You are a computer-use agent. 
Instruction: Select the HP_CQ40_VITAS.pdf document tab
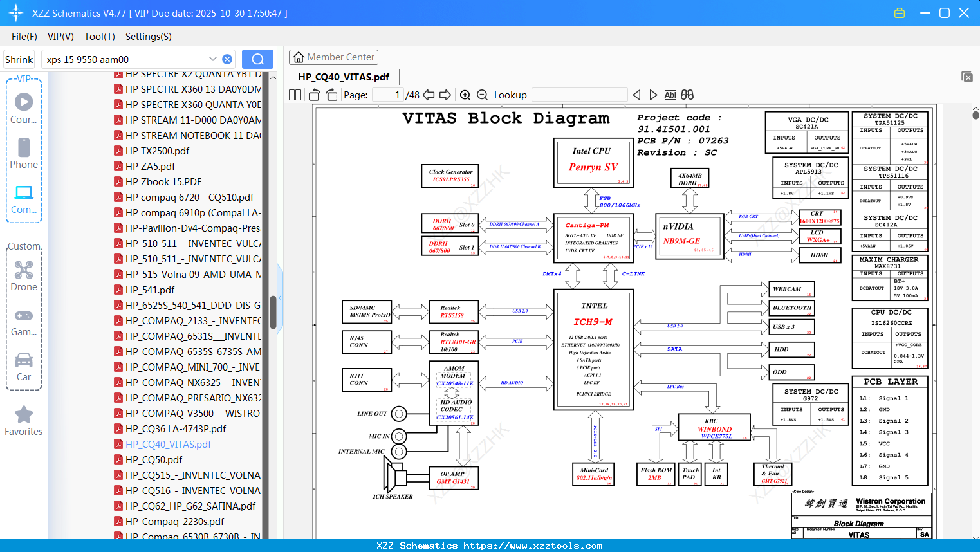click(344, 77)
